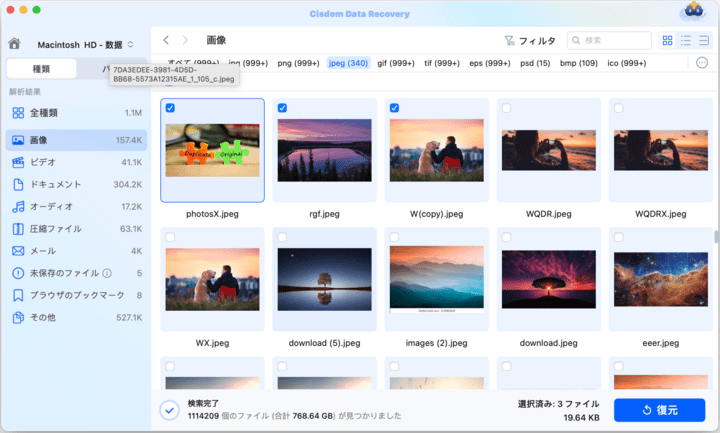The width and height of the screenshot is (720, 433).
Task: Select the W(copy).jpeg dog thumbnail
Action: point(436,150)
